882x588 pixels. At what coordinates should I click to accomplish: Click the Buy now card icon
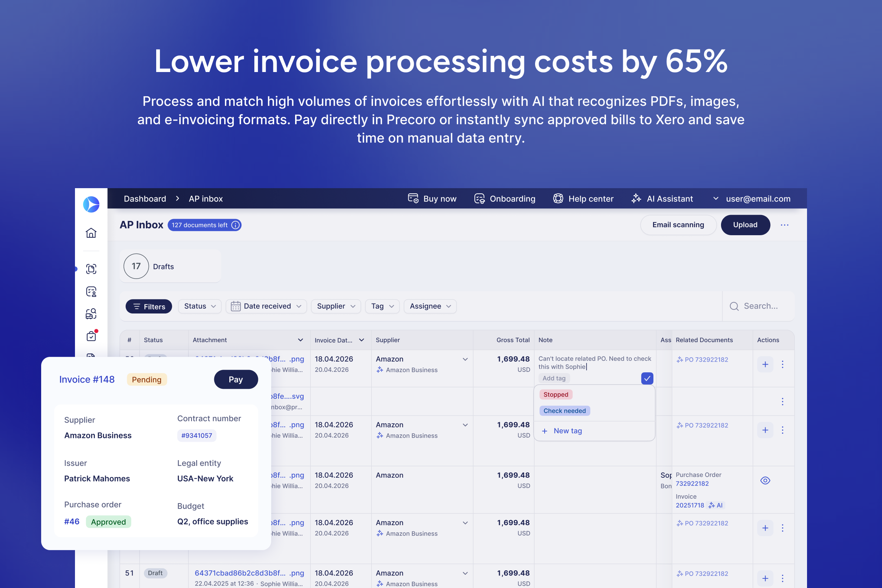(413, 198)
